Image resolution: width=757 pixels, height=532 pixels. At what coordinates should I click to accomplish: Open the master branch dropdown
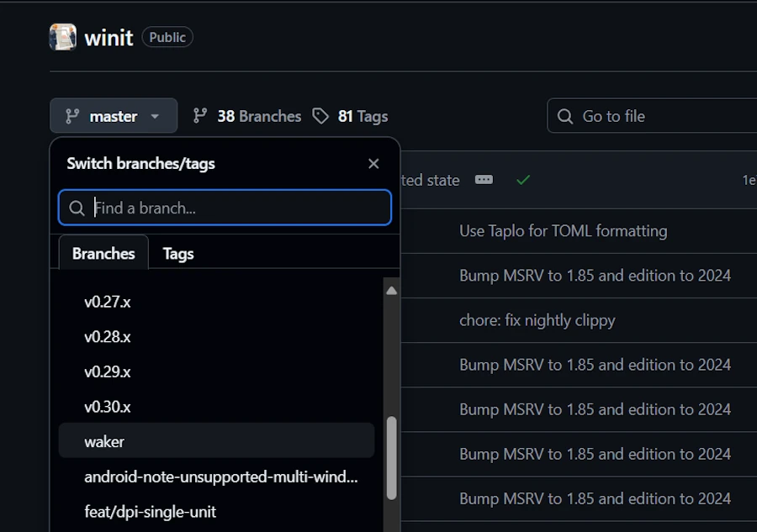coord(114,116)
